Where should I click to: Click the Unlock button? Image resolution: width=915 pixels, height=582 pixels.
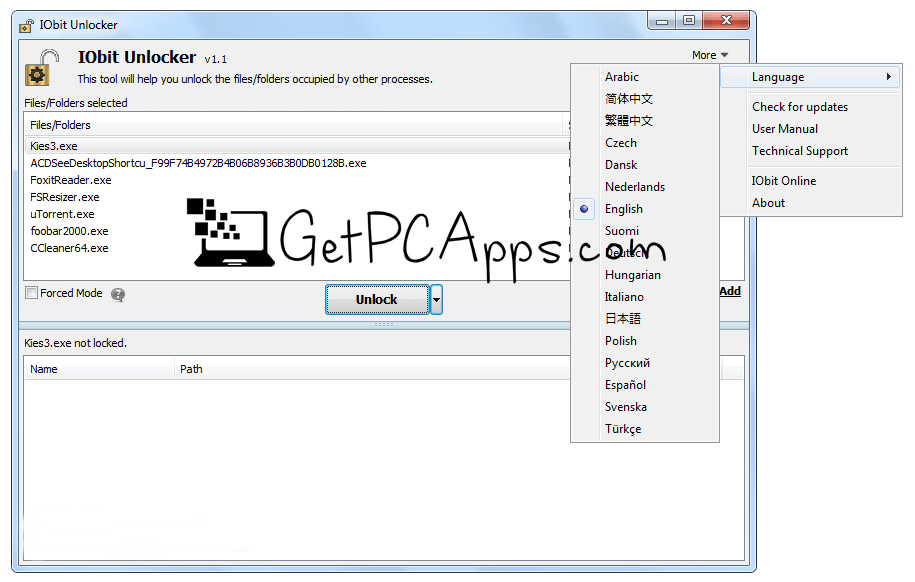377,299
